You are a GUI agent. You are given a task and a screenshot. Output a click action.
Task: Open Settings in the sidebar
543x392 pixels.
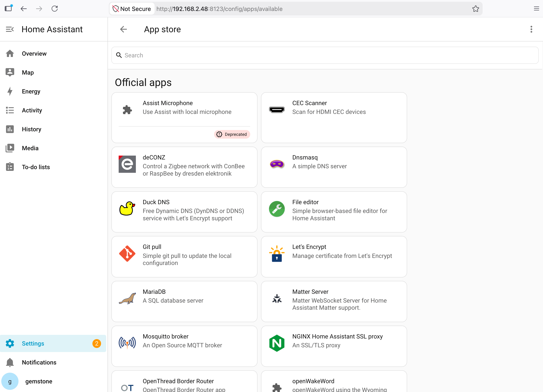(x=53, y=343)
